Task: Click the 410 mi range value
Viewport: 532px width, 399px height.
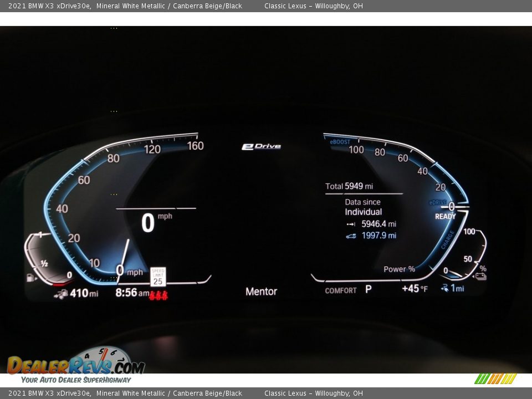Action: pos(84,293)
